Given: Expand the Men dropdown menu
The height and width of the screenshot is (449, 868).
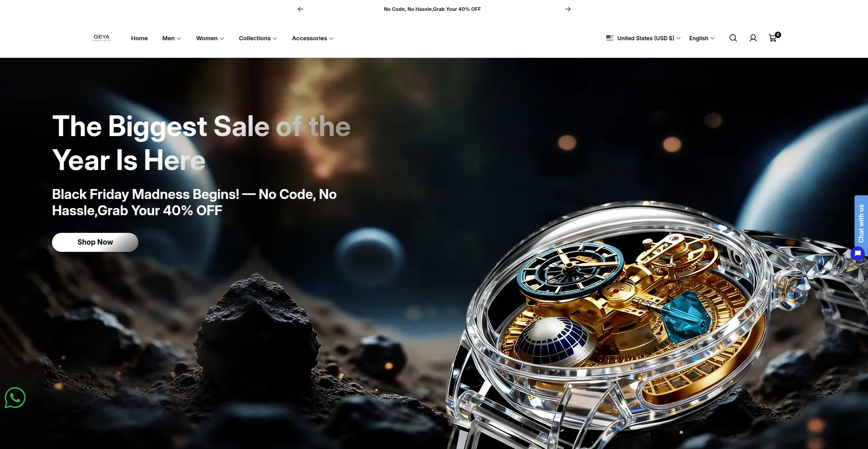Looking at the screenshot, I should [x=172, y=38].
